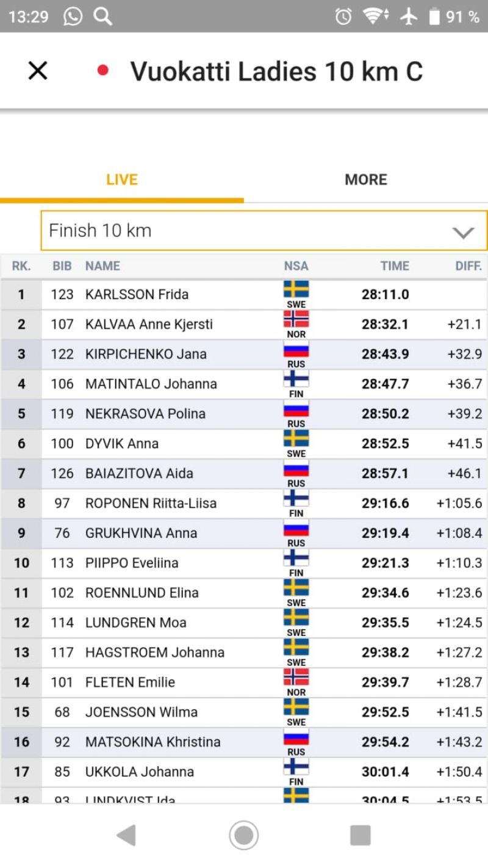Viewport: 488px width, 868px height.
Task: Sort by the DIFF. column header
Action: tap(468, 266)
